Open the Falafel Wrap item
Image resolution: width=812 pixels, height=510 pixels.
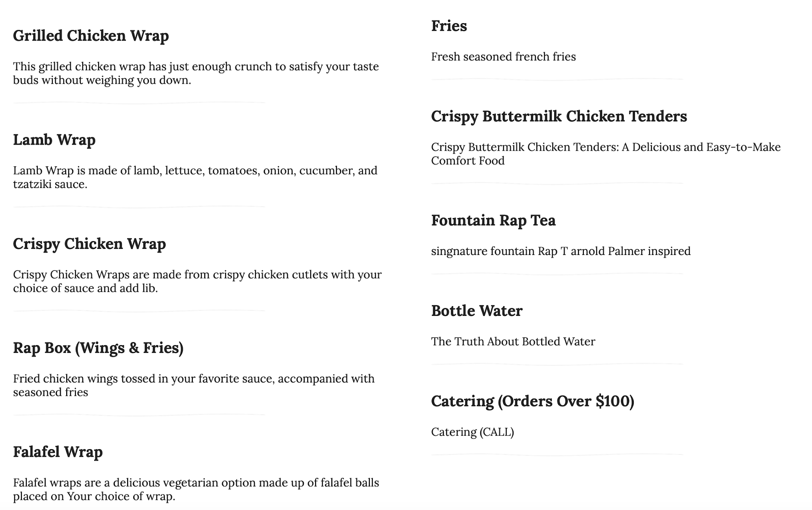[58, 452]
